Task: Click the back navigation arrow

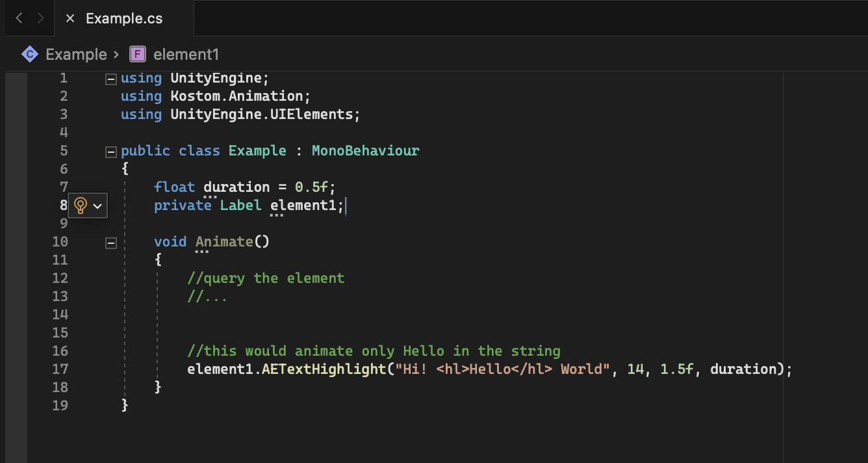Action: 19,18
